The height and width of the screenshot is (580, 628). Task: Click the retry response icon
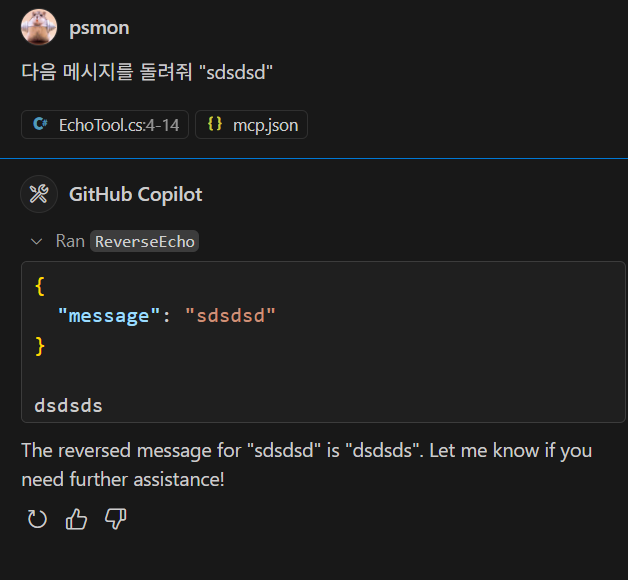pos(38,519)
